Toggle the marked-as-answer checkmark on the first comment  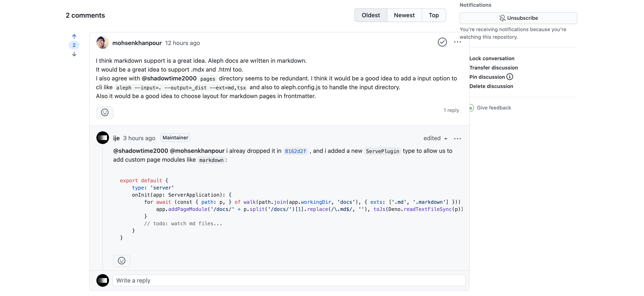pos(442,42)
